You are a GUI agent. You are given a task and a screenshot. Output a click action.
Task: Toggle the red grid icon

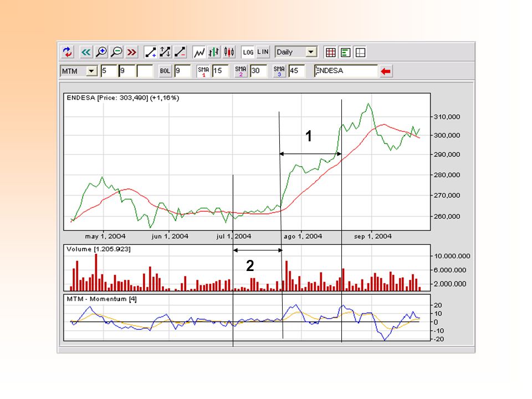tap(330, 52)
